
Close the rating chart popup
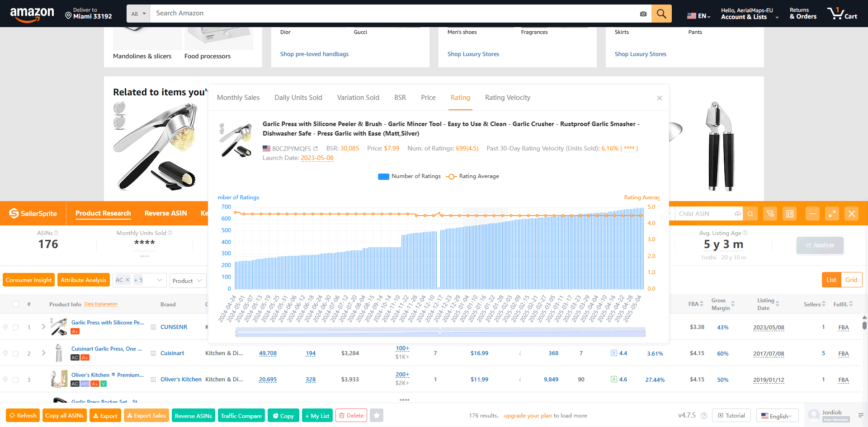pyautogui.click(x=660, y=98)
